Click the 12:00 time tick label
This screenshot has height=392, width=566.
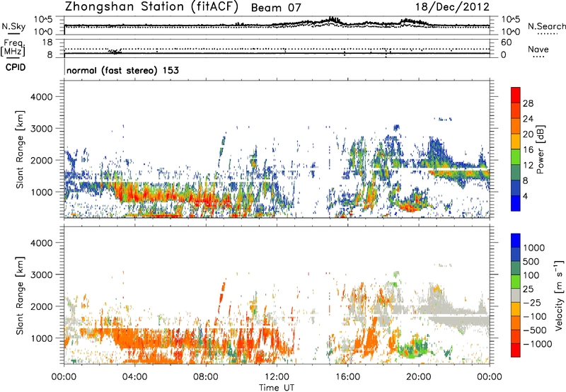pos(277,377)
